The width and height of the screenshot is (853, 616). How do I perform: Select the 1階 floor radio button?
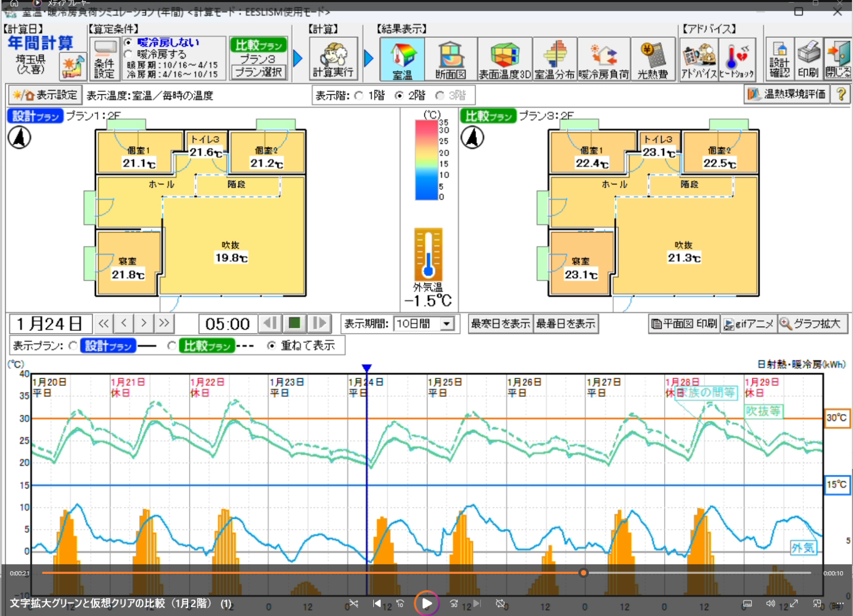tap(359, 95)
